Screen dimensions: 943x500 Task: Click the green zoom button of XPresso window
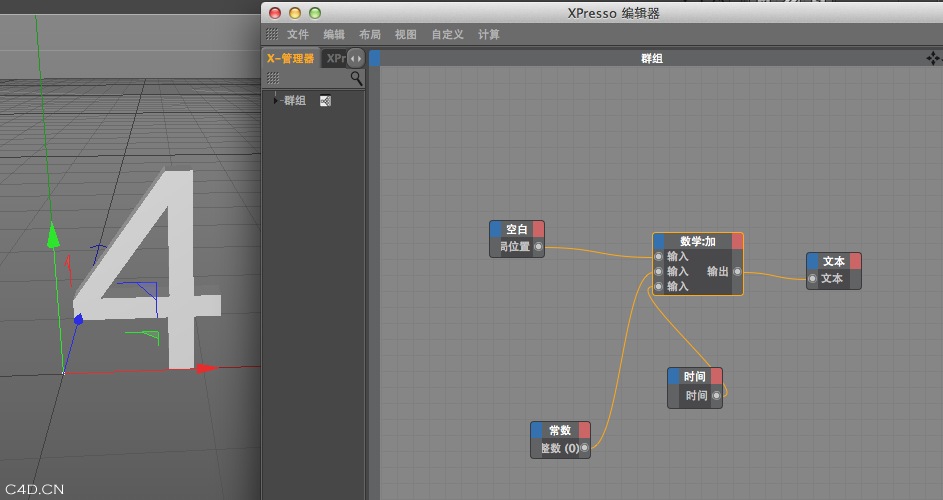point(315,13)
